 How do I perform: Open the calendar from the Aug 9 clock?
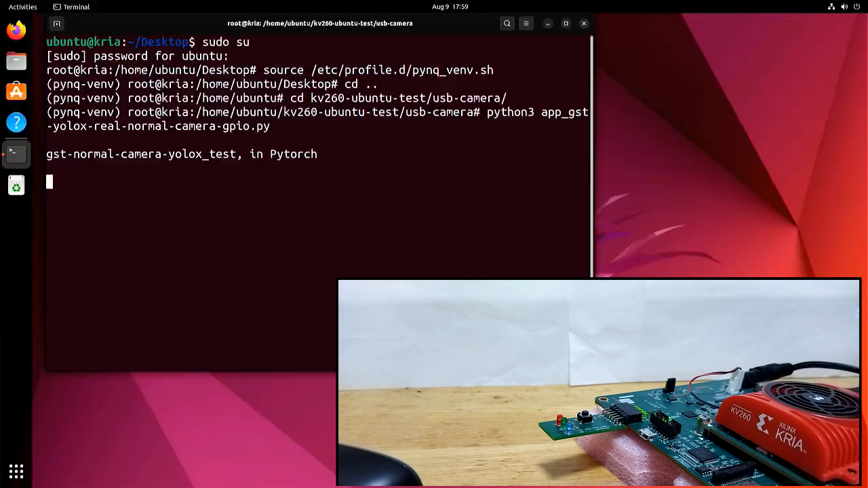click(x=450, y=7)
